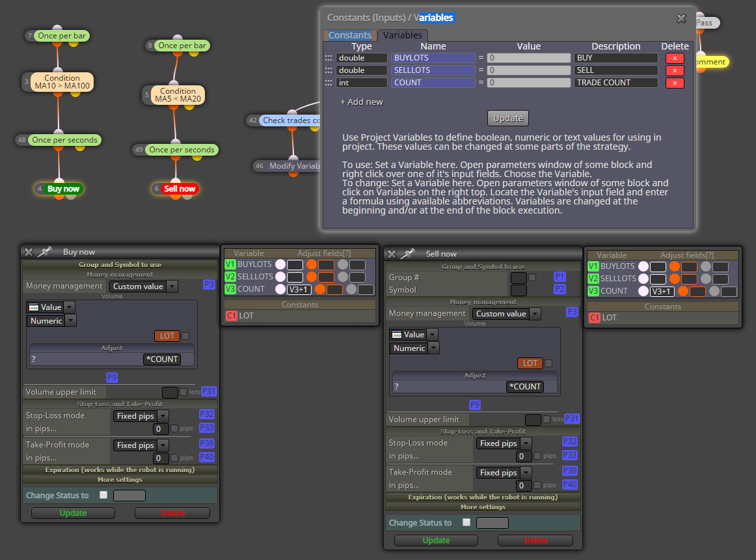Click drag handle of SELLLOTS variable row
The image size is (756, 560).
(x=329, y=70)
